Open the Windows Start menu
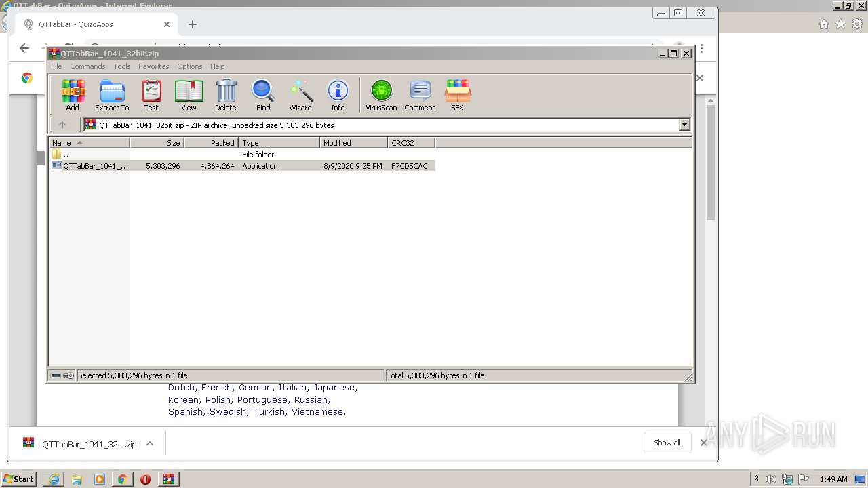The height and width of the screenshot is (488, 868). [x=19, y=479]
